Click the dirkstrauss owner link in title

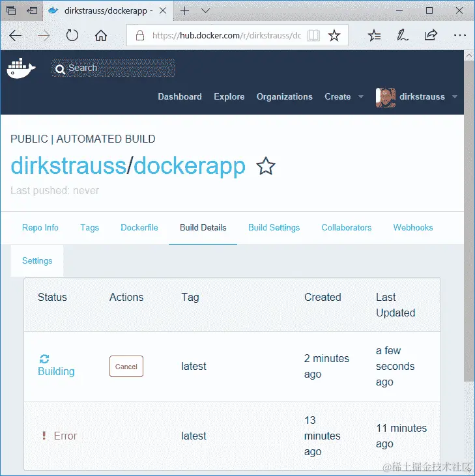point(68,166)
